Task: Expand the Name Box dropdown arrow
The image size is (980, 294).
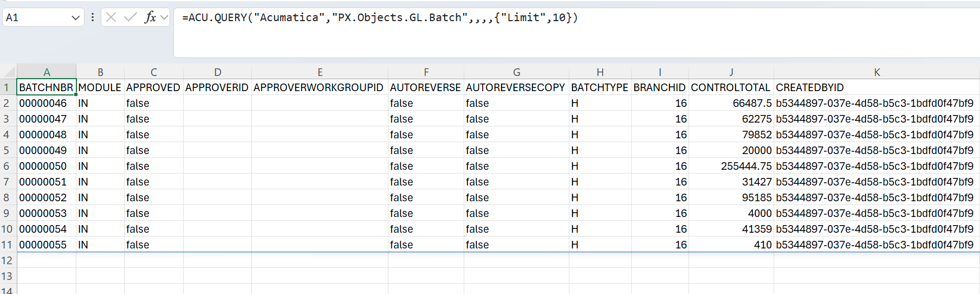Action: 75,18
